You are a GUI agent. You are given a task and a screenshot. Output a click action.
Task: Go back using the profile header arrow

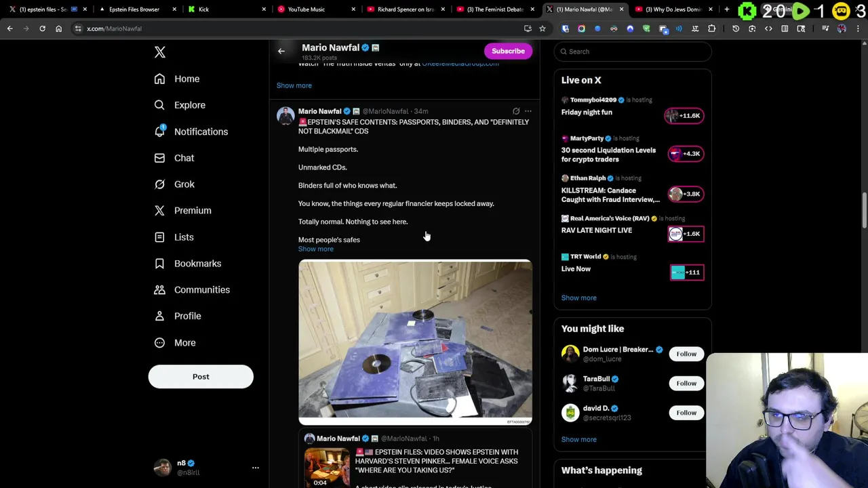pos(281,51)
